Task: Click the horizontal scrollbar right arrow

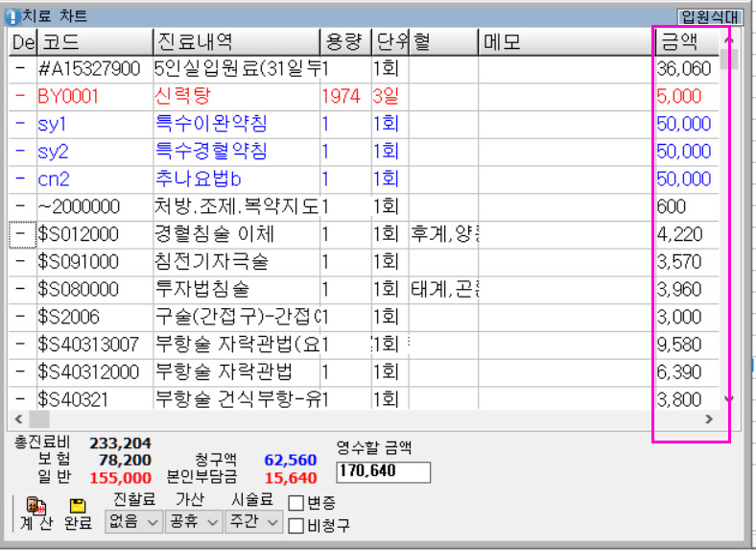Action: [709, 419]
